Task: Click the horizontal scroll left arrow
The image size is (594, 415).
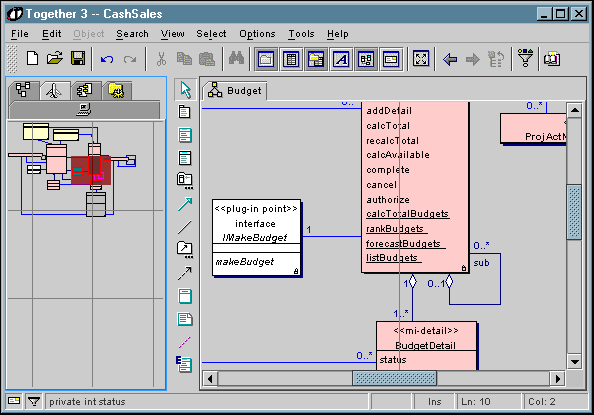Action: click(x=210, y=378)
